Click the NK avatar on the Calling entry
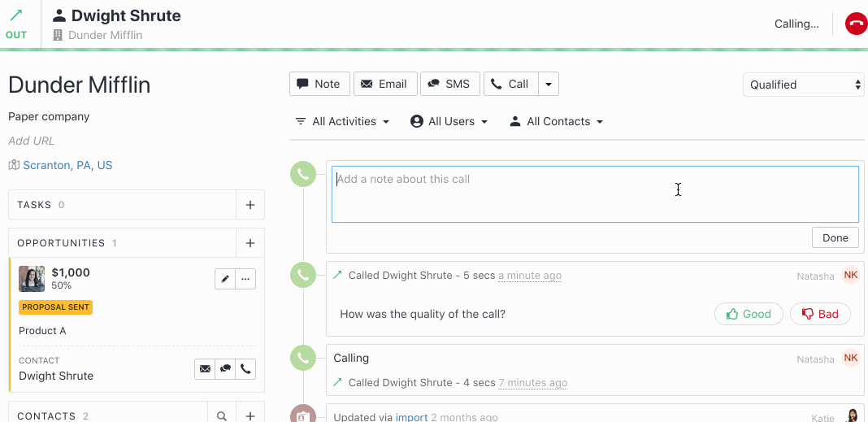Viewport: 868px width, 422px height. pyautogui.click(x=851, y=358)
